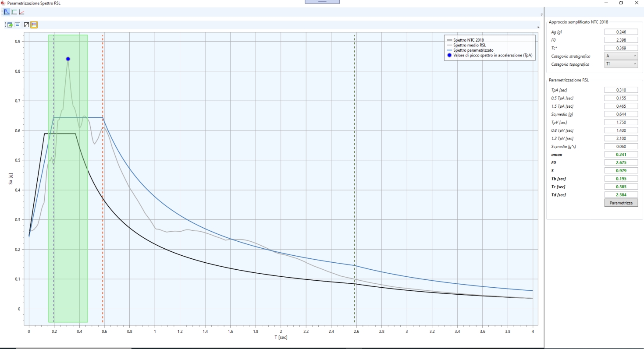Click the NTC 2018 F0 field showing 2.398
644x349 pixels.
pos(621,40)
